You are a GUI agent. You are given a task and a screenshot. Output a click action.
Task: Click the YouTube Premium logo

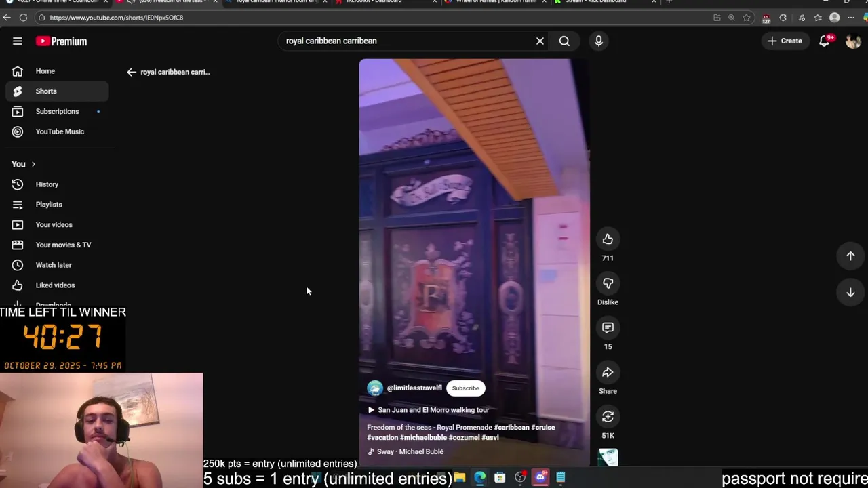tap(61, 41)
